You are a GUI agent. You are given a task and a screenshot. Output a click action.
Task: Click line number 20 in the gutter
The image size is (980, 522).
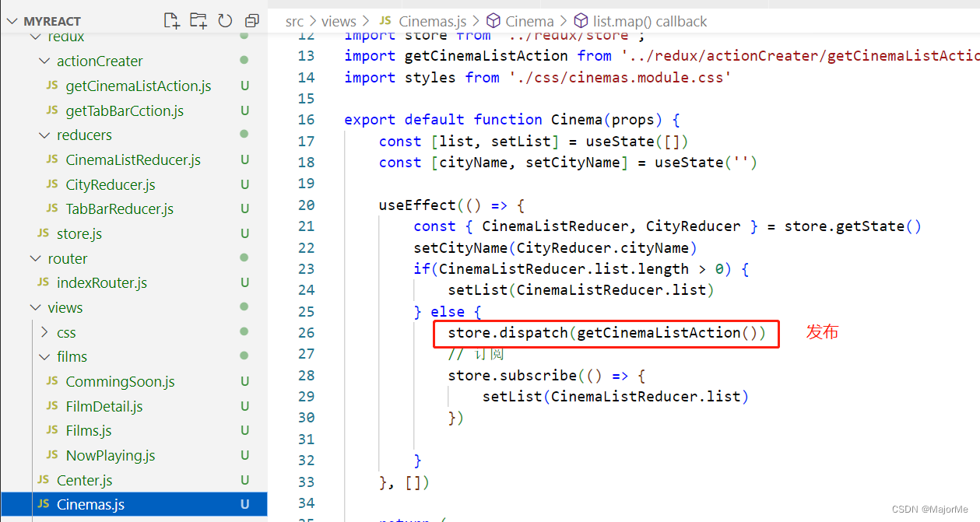306,205
